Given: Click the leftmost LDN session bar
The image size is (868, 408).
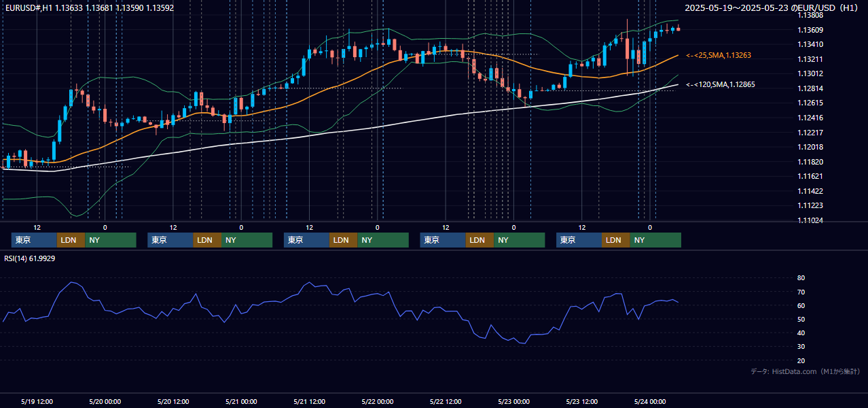Looking at the screenshot, I should (71, 240).
